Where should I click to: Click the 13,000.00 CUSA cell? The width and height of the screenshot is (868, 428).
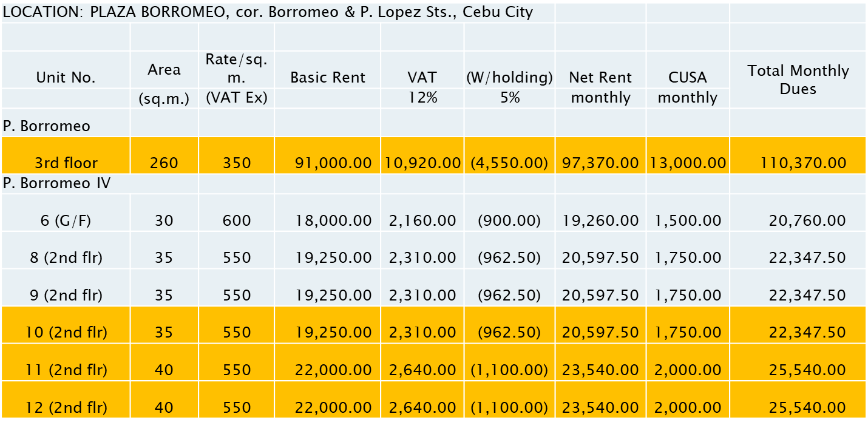(x=687, y=163)
